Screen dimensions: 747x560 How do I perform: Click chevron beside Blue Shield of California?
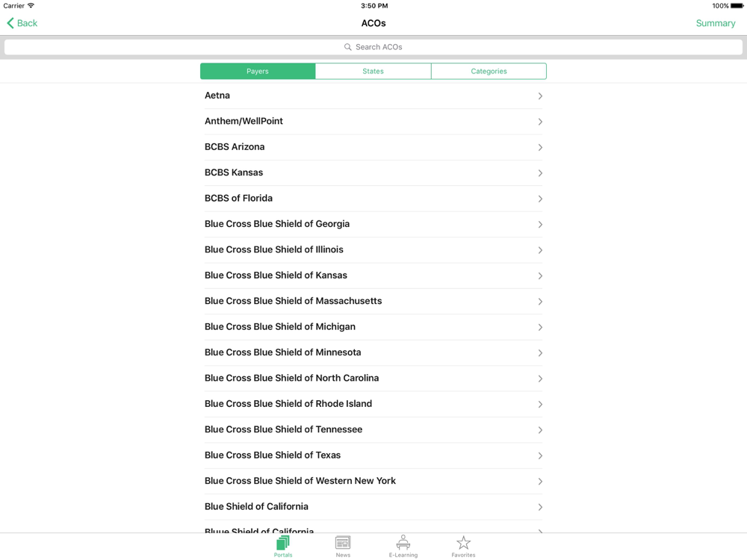(540, 508)
